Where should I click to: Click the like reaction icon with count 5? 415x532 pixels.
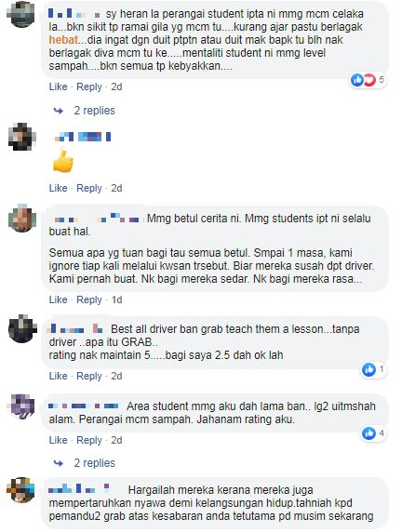pos(357,80)
